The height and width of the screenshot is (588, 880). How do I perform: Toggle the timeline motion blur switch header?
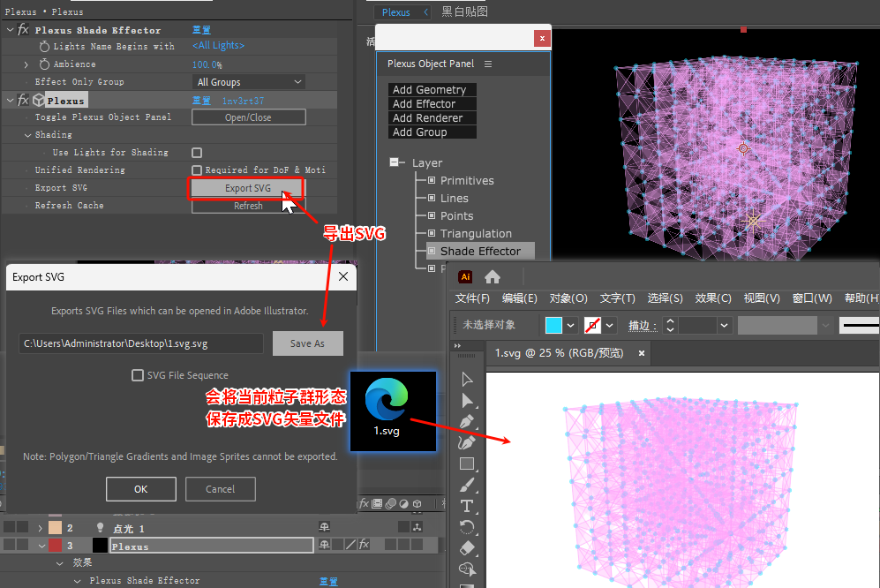click(x=391, y=504)
